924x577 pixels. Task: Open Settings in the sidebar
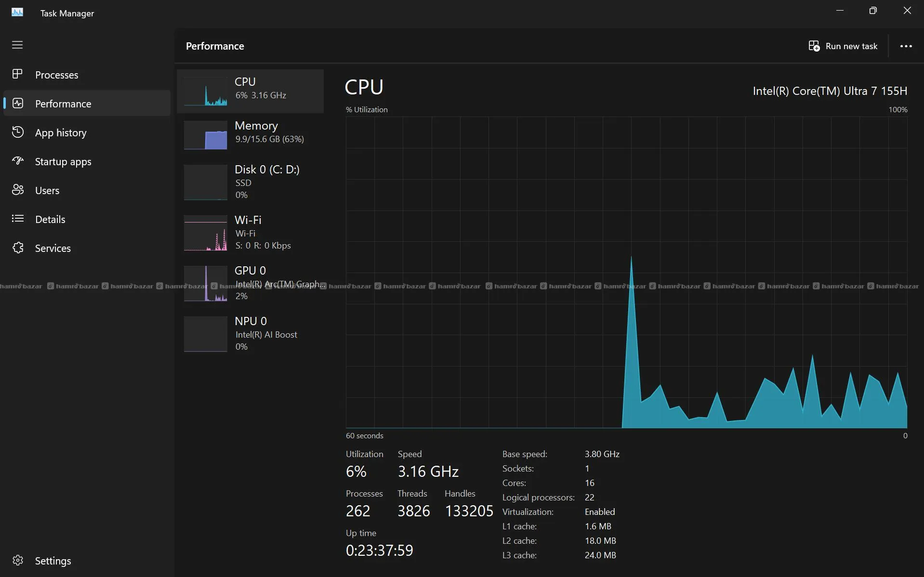[x=87, y=561]
